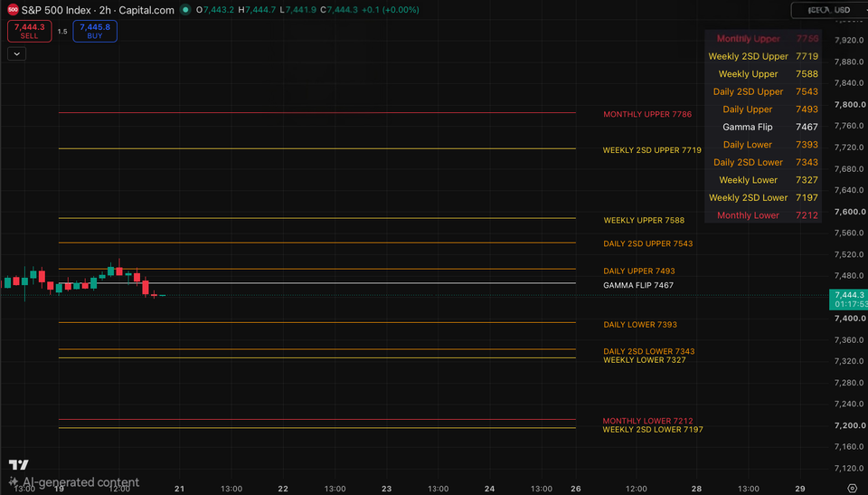Click the Daily Lower 7393 table row
Image resolution: width=868 pixels, height=495 pixels.
click(x=763, y=145)
